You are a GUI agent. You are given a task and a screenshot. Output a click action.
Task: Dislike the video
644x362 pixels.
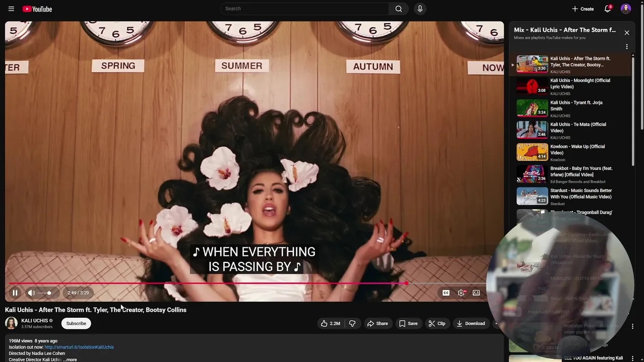coord(352,323)
